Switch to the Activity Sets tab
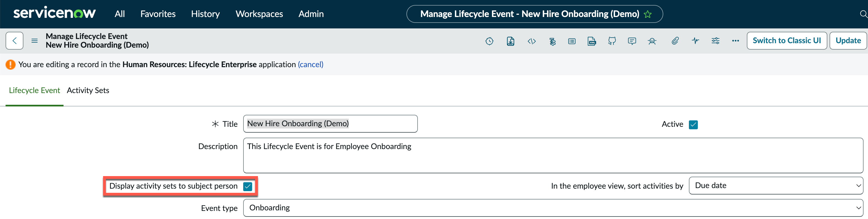This screenshot has height=219, width=868. pyautogui.click(x=88, y=90)
